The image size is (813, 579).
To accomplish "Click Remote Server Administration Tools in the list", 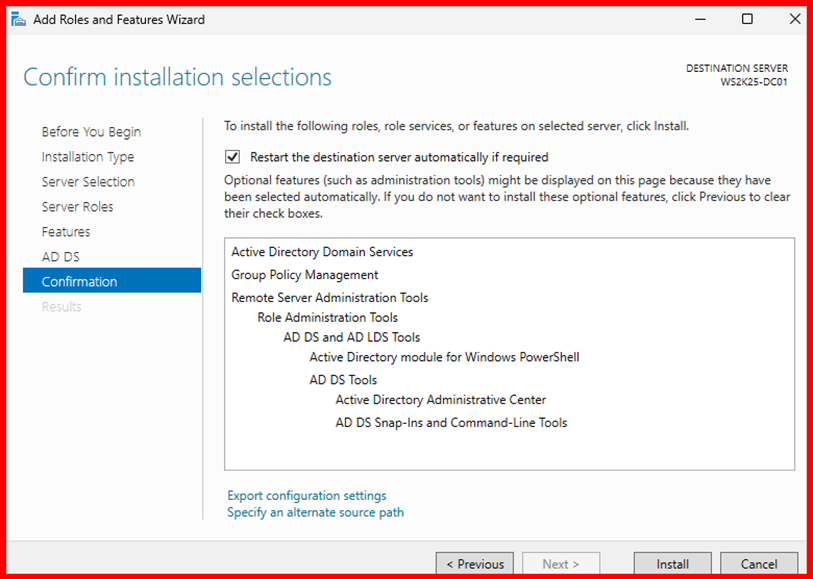I will [330, 297].
